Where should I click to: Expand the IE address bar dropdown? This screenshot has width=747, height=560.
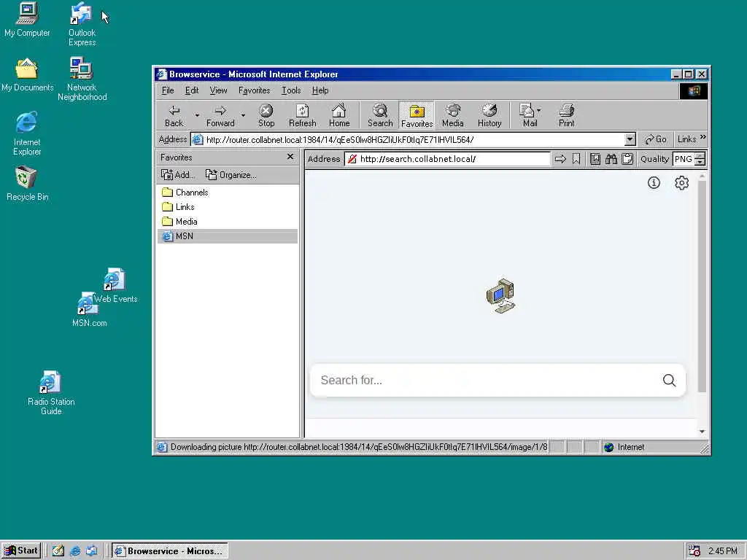click(x=630, y=139)
